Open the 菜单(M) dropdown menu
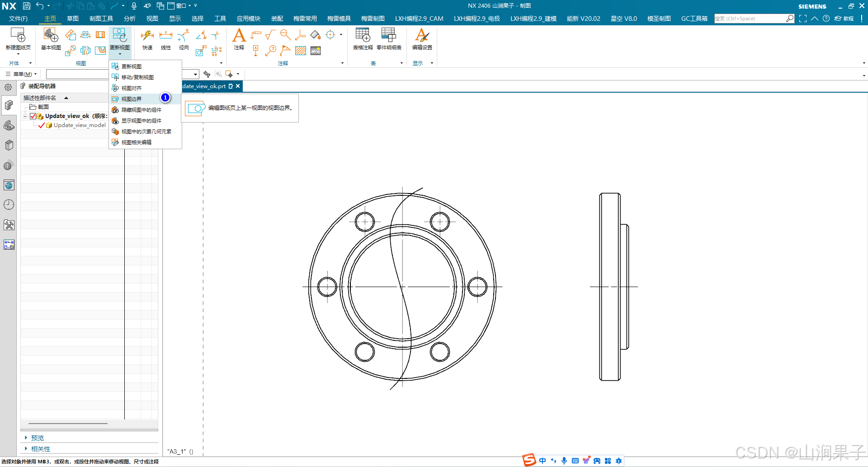Screen dimensions: 868x467 click(x=21, y=74)
